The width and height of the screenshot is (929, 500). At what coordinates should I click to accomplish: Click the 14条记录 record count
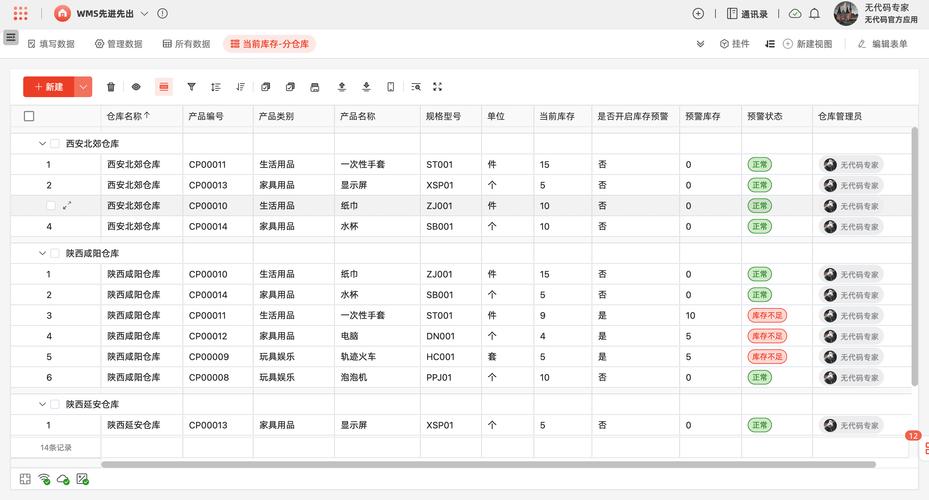coord(56,448)
